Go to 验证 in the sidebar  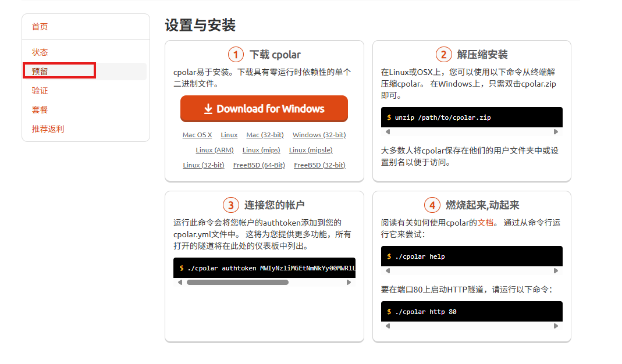tap(40, 91)
